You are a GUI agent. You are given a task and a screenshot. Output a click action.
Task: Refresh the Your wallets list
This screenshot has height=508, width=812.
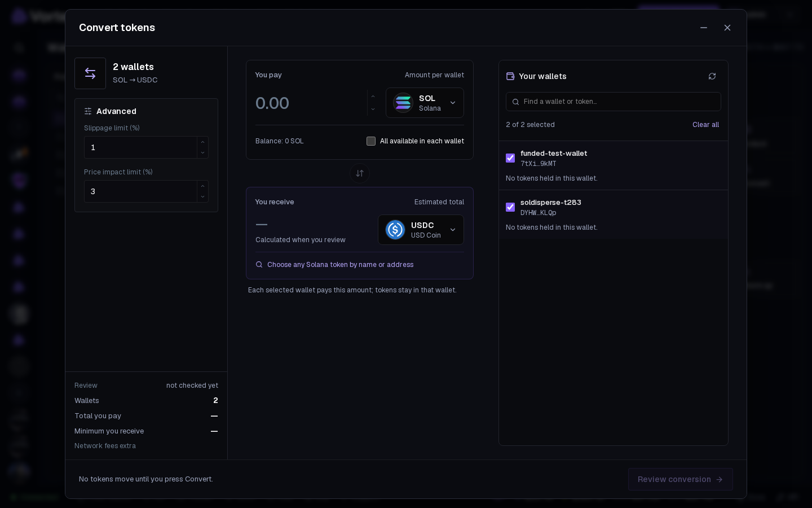click(x=712, y=76)
